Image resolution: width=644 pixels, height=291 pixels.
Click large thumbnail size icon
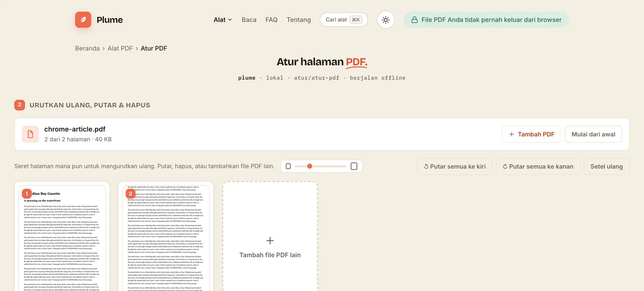354,166
